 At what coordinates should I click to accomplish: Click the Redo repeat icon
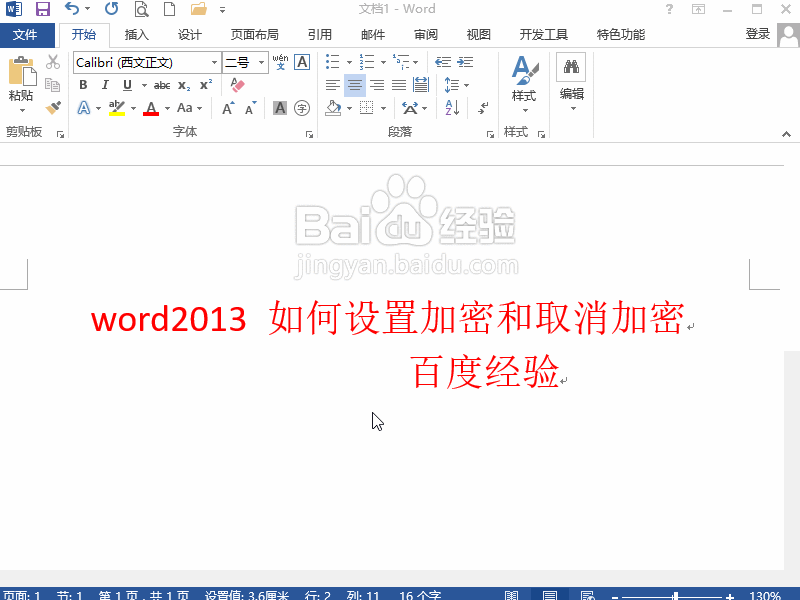[x=111, y=9]
